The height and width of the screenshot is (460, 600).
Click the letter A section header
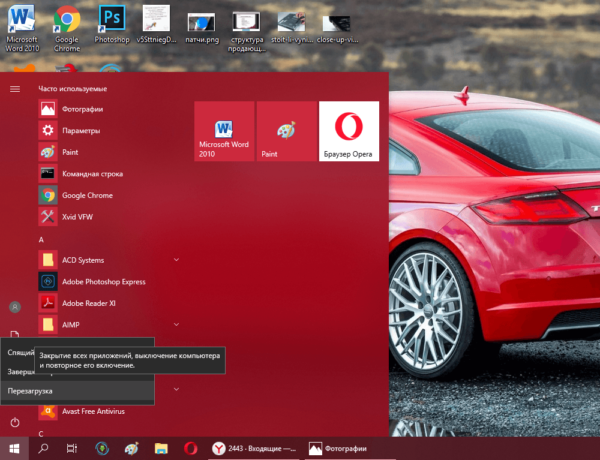coord(41,240)
